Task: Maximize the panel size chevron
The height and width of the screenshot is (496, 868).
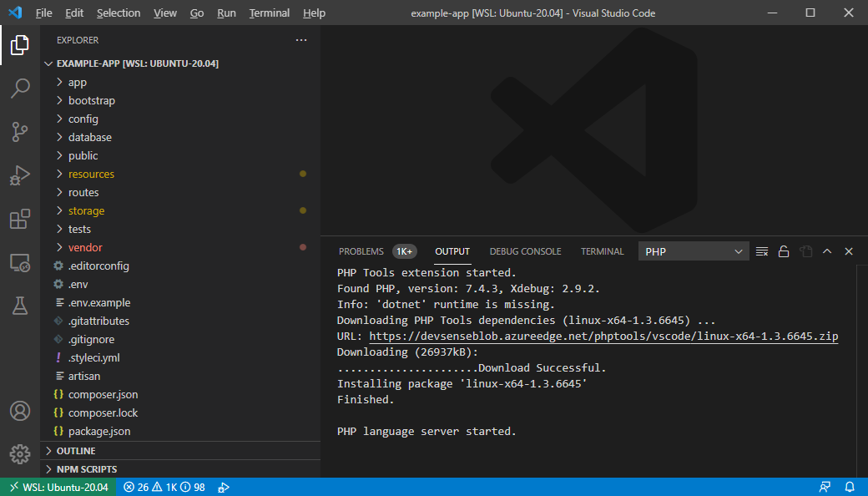Action: click(x=827, y=251)
